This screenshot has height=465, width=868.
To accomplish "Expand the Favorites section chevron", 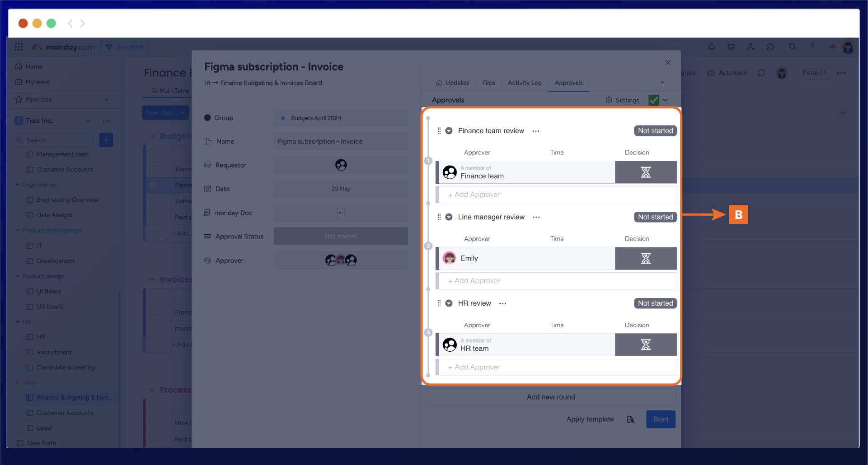I will (107, 99).
